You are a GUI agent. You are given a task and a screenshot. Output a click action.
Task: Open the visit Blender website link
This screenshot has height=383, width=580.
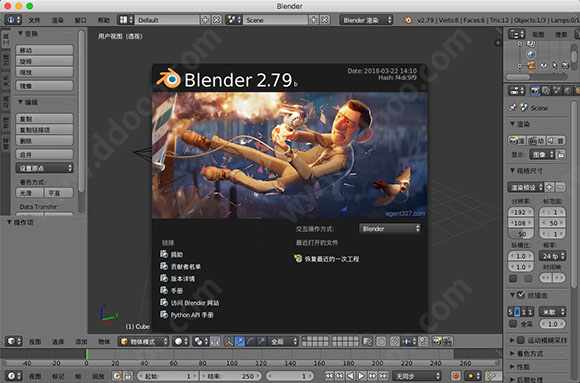(189, 303)
